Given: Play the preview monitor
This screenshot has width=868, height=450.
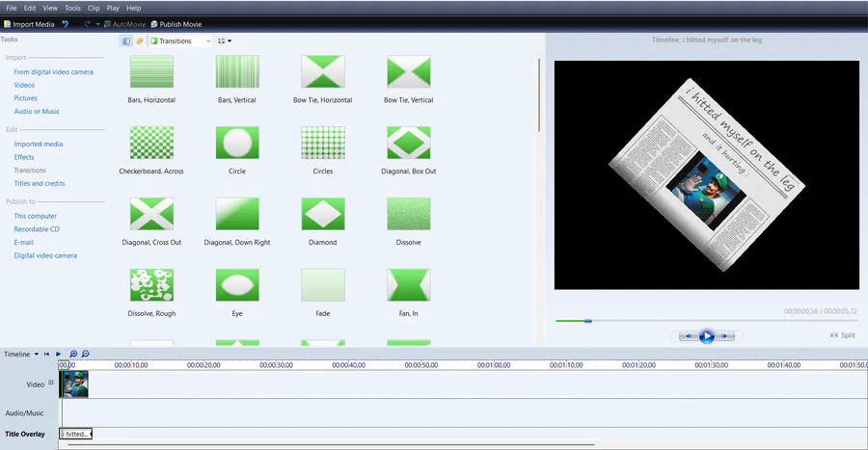Looking at the screenshot, I should (x=706, y=335).
